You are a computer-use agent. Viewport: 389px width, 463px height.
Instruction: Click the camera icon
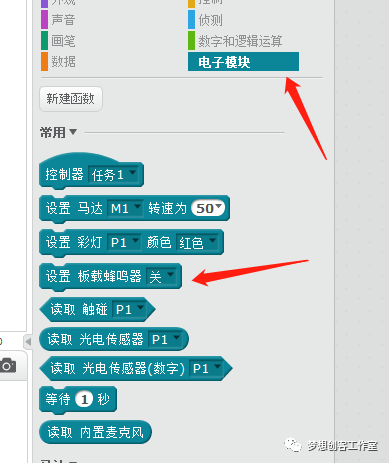click(8, 365)
